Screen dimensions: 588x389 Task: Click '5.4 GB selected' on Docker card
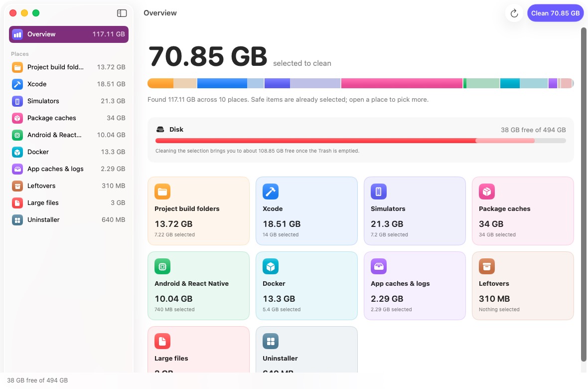tap(282, 309)
